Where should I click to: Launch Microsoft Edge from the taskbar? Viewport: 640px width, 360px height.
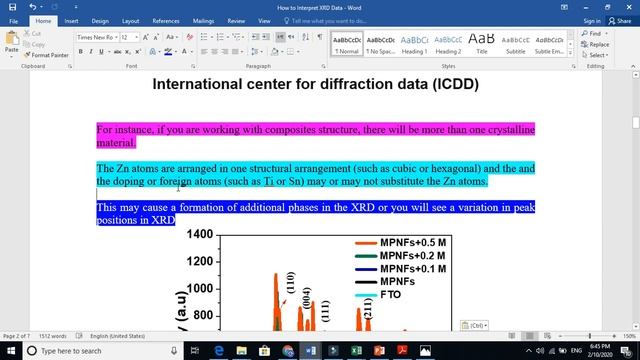(219, 351)
